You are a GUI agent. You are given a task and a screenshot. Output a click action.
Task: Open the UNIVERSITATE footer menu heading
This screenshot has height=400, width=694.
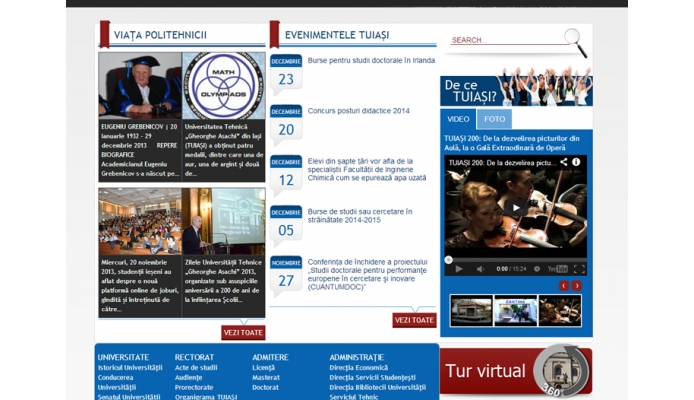(x=123, y=357)
